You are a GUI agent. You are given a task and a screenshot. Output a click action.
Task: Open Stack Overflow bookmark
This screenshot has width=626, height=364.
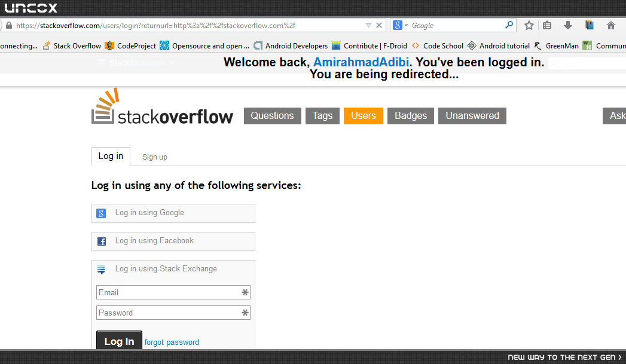click(x=72, y=46)
